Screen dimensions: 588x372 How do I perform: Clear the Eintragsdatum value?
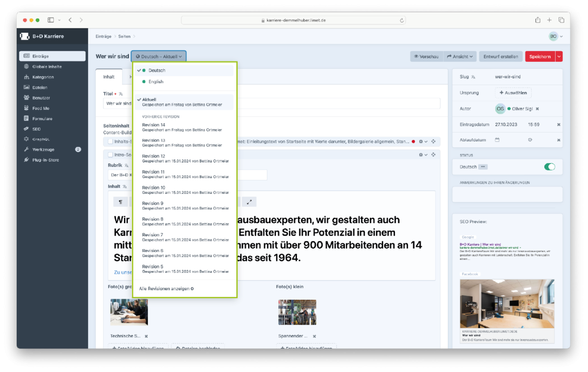[x=559, y=125]
